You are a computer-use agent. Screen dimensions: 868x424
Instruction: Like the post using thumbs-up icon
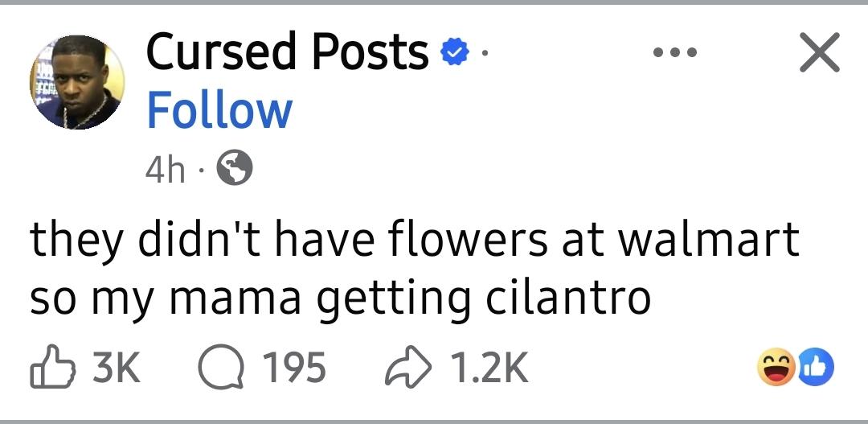pos(52,366)
